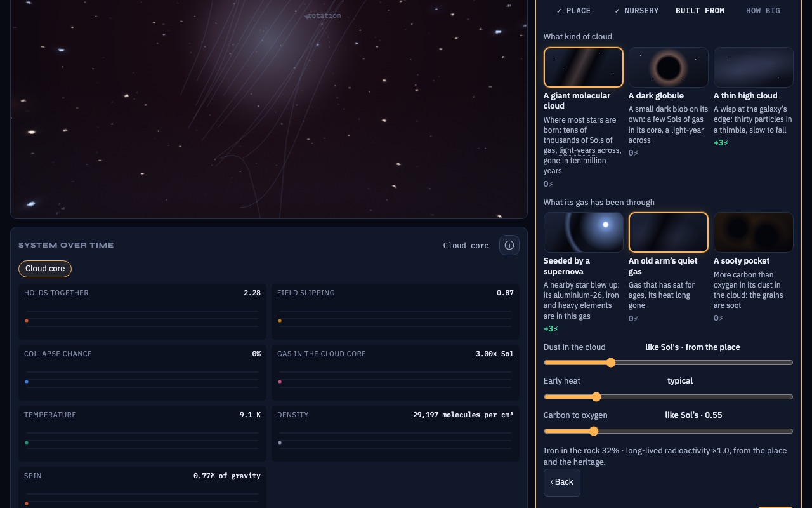Click the underlined Sols term
This screenshot has width=812, height=508.
(x=597, y=140)
